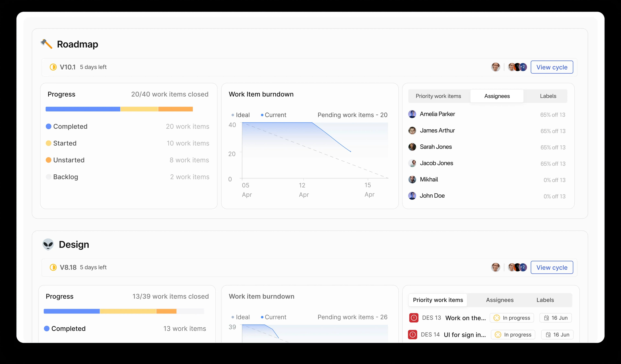Click the alien icon beside Design heading
This screenshot has height=364, width=621.
[48, 244]
